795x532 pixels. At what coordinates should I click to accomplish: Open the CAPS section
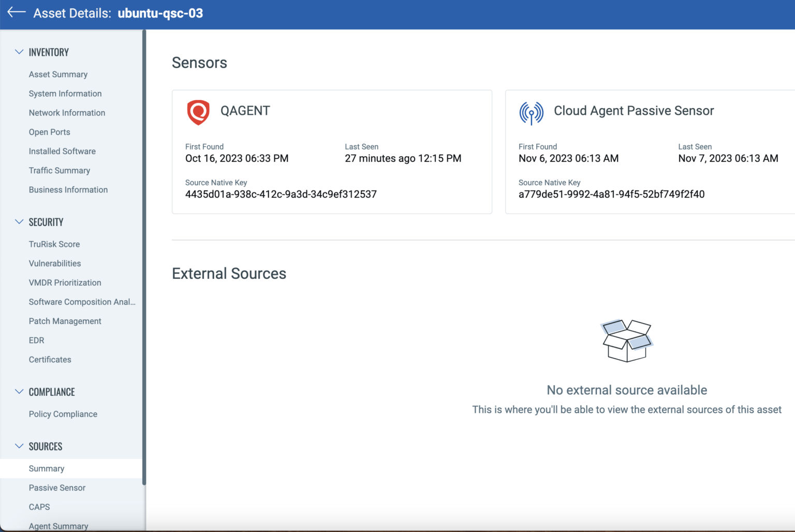(x=39, y=507)
